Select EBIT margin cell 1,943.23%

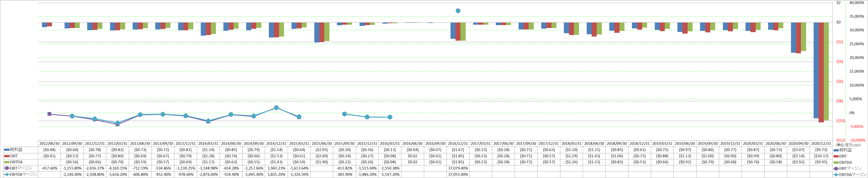(277, 168)
